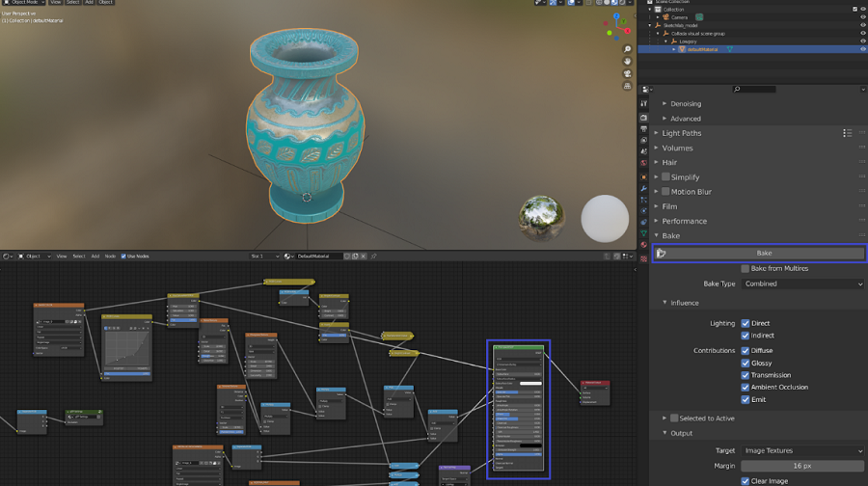This screenshot has height=486, width=868.
Task: Toggle camera view icon in viewport
Action: (627, 73)
